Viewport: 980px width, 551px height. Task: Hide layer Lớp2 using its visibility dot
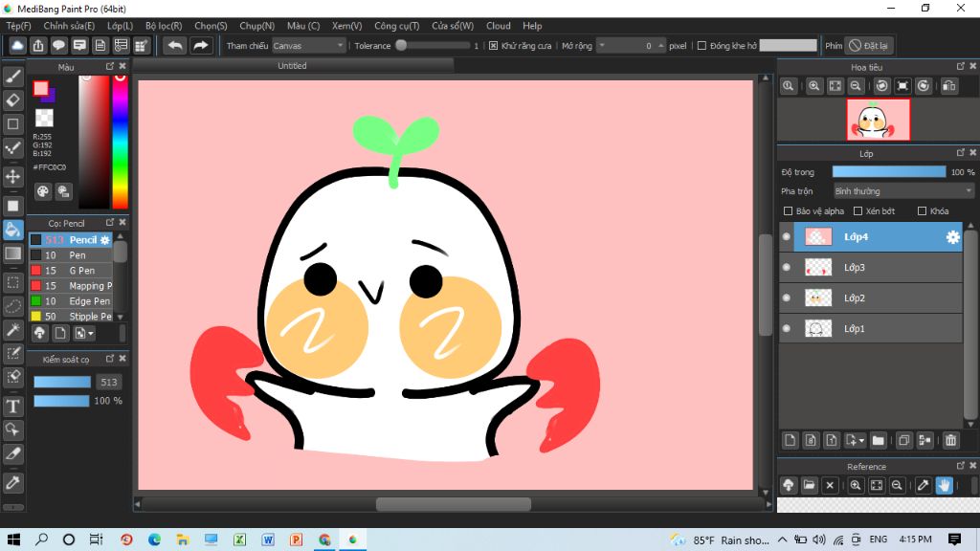click(x=787, y=298)
